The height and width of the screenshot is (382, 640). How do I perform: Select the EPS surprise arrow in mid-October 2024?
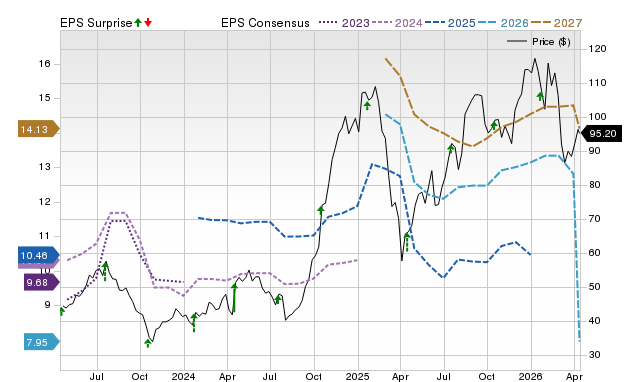tap(321, 210)
